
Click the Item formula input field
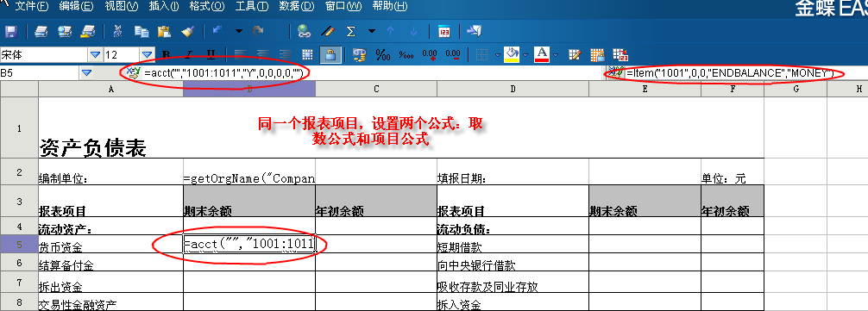(730, 73)
